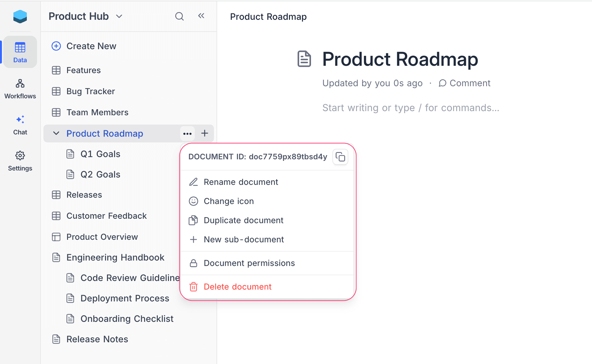Collapse the Product Roadmap document tree
The image size is (592, 364).
[56, 133]
